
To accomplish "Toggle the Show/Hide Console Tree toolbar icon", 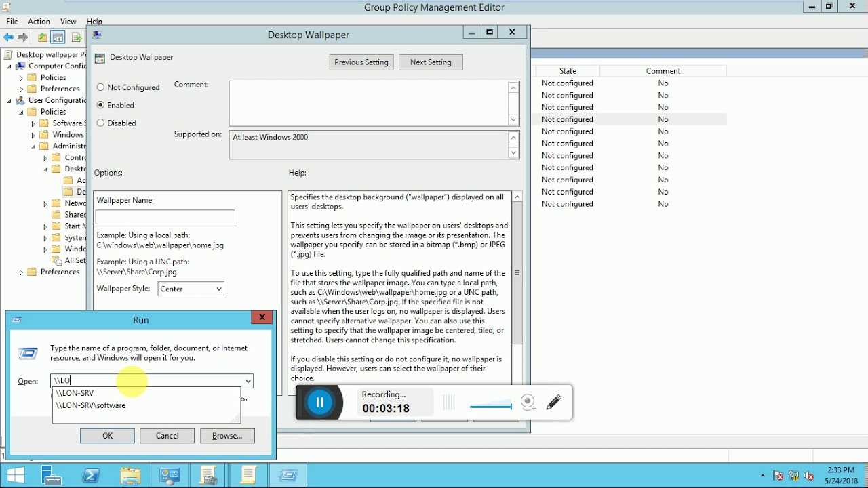I will [x=58, y=37].
